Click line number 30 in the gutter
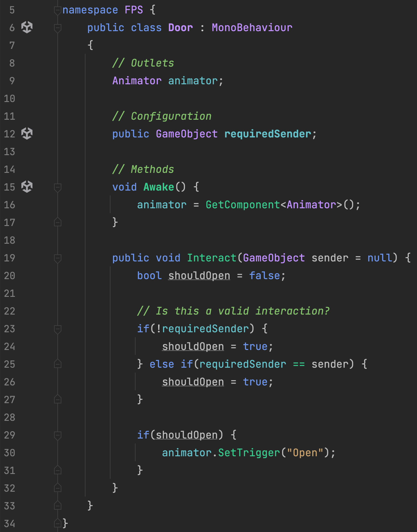 (x=10, y=453)
